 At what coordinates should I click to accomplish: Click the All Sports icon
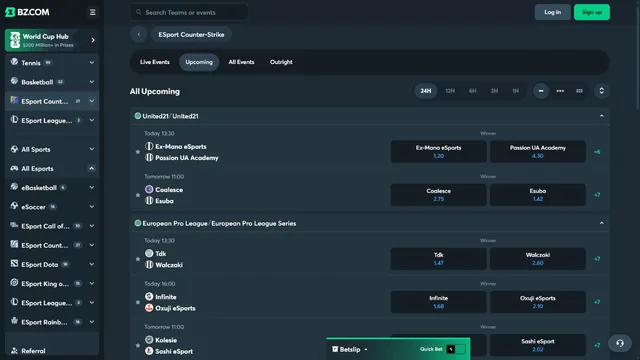click(x=14, y=149)
